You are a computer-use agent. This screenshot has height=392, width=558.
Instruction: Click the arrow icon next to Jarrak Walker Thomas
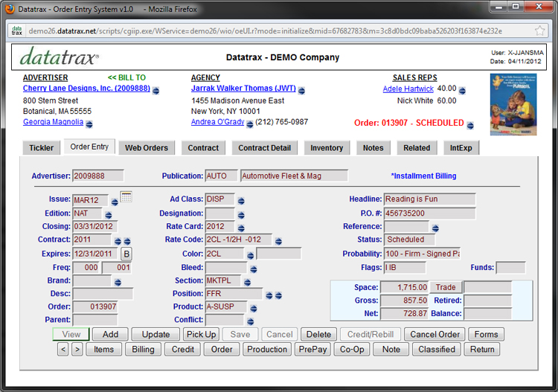click(301, 91)
